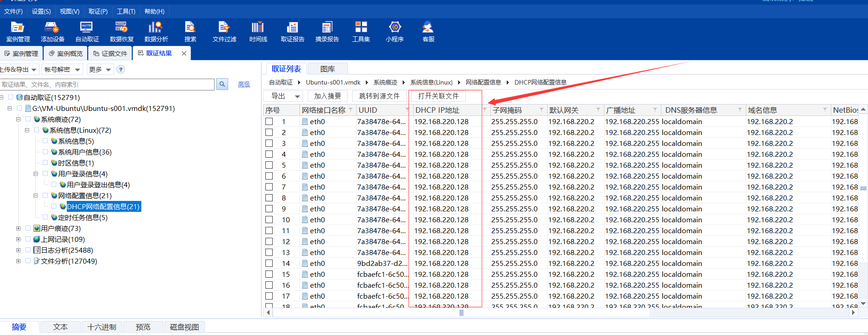The height and width of the screenshot is (335, 868).
Task: Tick the 上网记录(109) tree checkbox
Action: click(x=28, y=239)
